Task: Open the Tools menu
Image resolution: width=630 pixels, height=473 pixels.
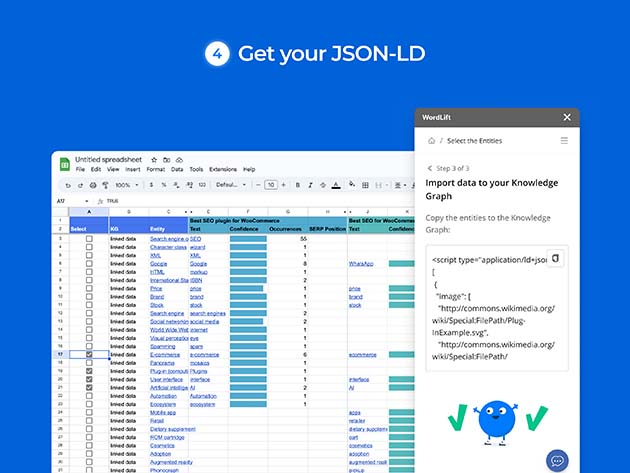Action: coord(196,170)
